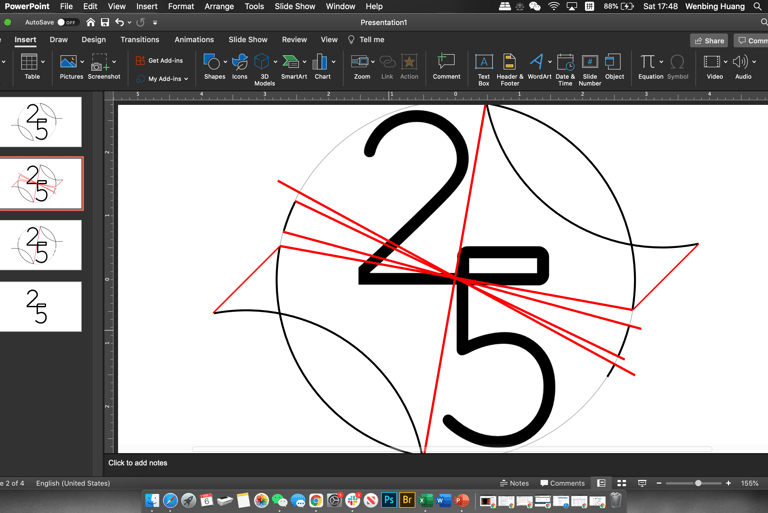Open the Arrange menu

pos(219,6)
